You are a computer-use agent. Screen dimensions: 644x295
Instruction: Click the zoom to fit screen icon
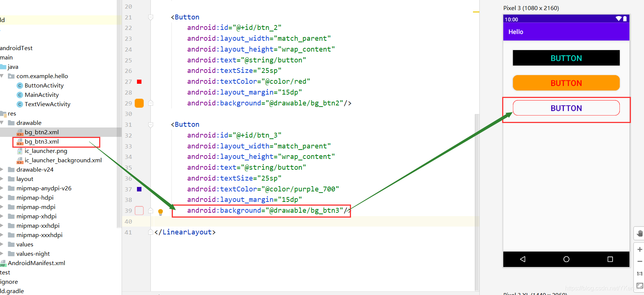click(640, 286)
